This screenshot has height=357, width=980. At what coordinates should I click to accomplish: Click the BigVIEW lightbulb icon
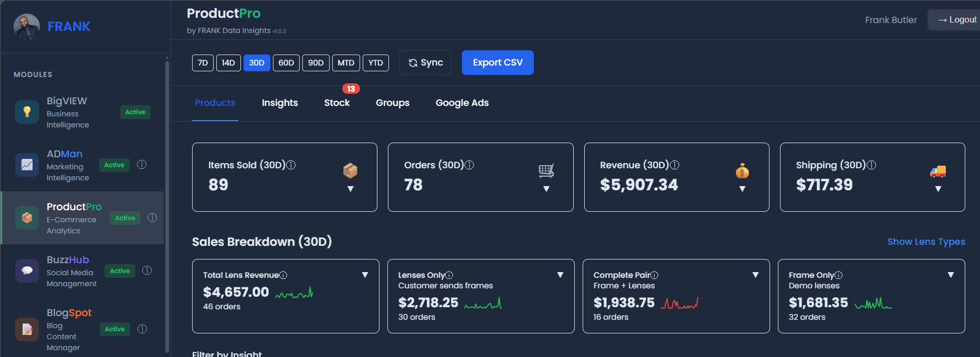click(27, 112)
